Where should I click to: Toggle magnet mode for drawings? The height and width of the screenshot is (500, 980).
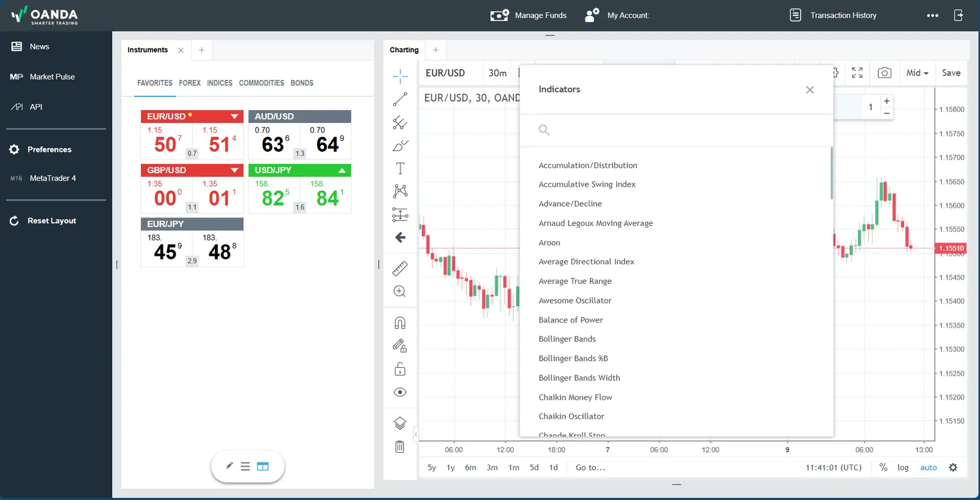[400, 323]
